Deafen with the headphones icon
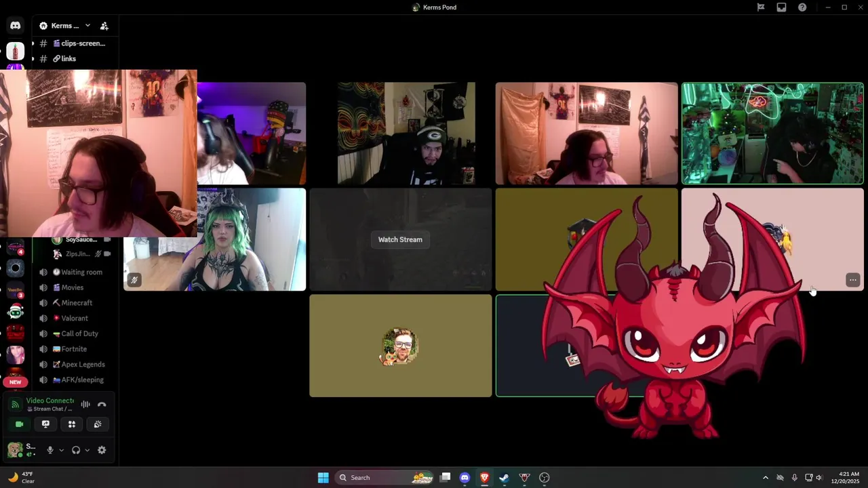Screen dimensions: 868x488 pyautogui.click(x=76, y=450)
